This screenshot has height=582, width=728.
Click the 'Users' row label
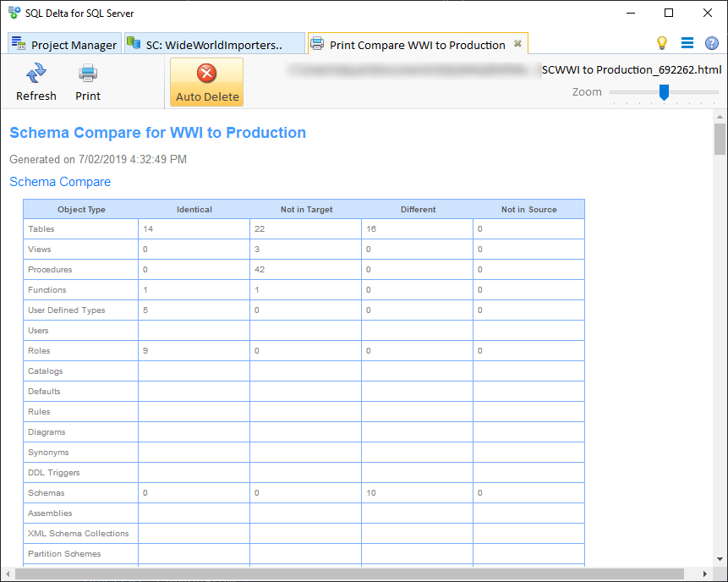coord(38,331)
